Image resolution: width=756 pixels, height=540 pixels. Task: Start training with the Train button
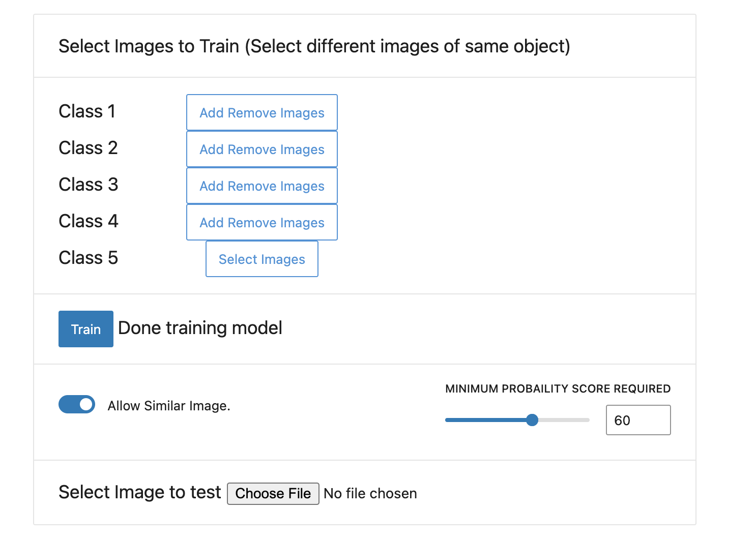86,329
